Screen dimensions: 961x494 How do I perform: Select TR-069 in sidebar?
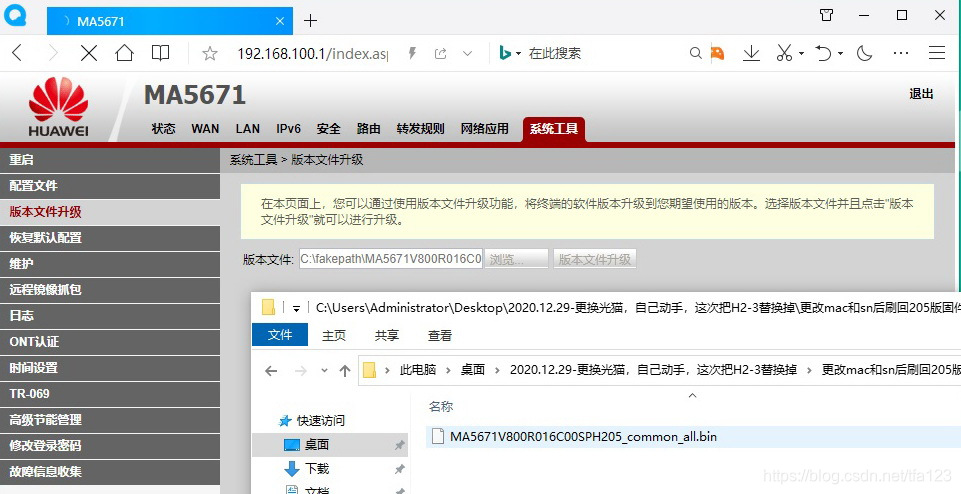(110, 394)
